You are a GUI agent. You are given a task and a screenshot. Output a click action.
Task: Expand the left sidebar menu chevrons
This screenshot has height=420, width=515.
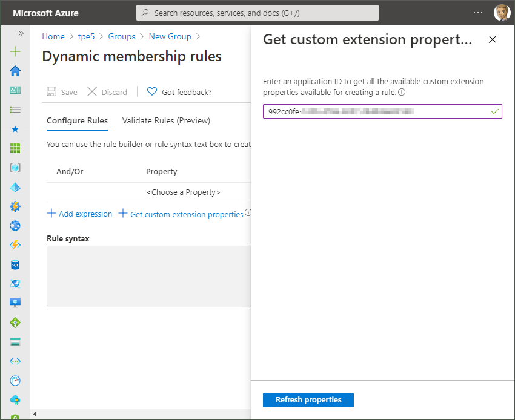[x=21, y=33]
